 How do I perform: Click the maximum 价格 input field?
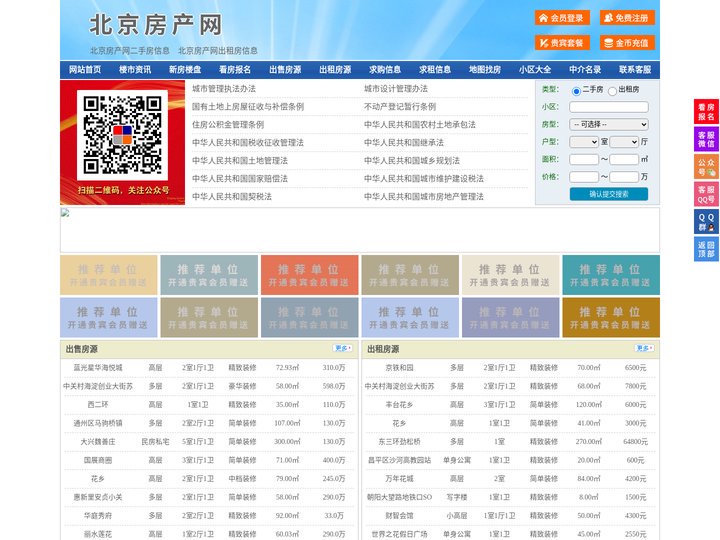click(x=624, y=177)
